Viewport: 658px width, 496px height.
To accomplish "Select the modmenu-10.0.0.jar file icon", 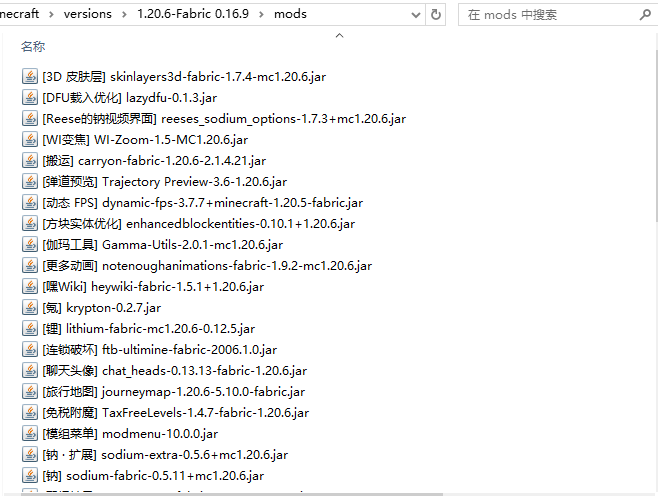I will 29,433.
